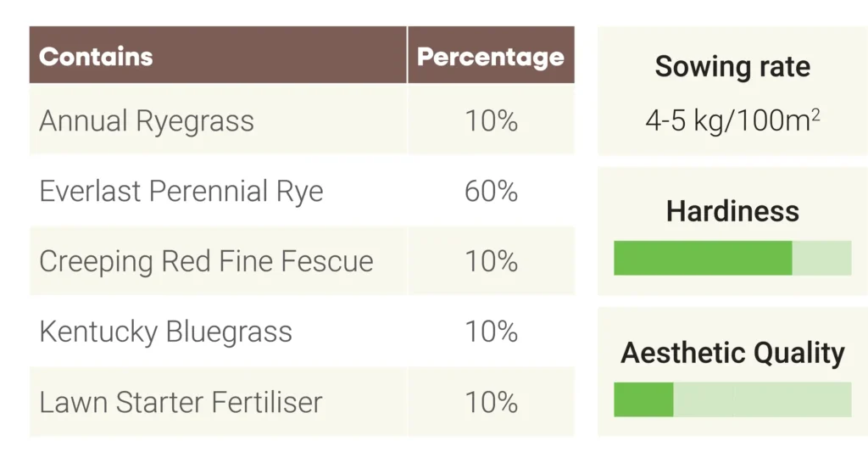Screen dimensions: 868x452
Task: Click the filled green part of Aesthetic Quality bar
Action: click(643, 399)
